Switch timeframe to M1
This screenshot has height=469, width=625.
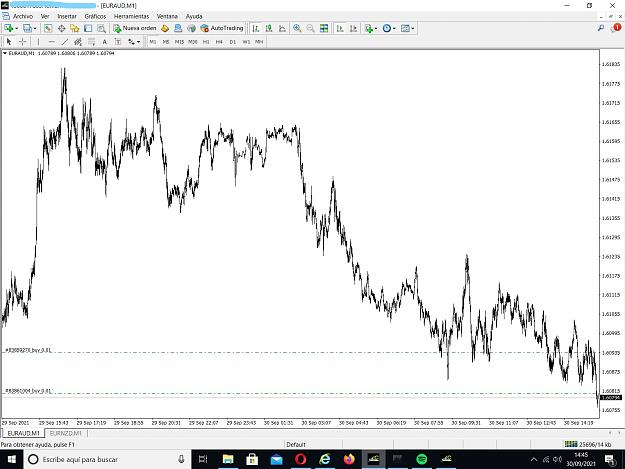(153, 42)
